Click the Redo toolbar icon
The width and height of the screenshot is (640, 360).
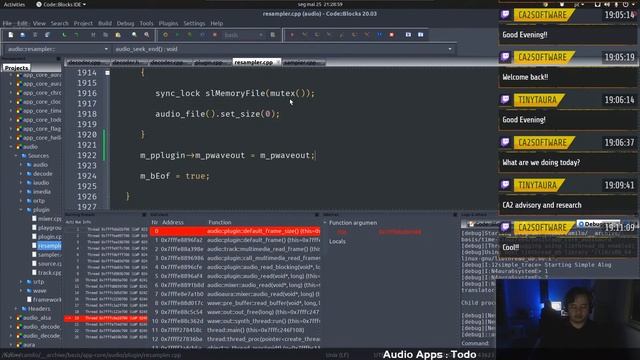click(76, 35)
